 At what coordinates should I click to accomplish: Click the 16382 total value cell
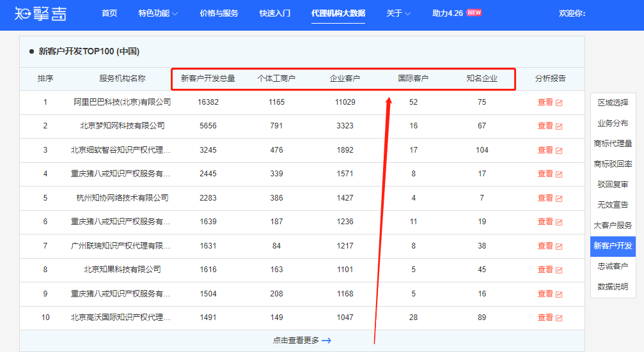208,102
